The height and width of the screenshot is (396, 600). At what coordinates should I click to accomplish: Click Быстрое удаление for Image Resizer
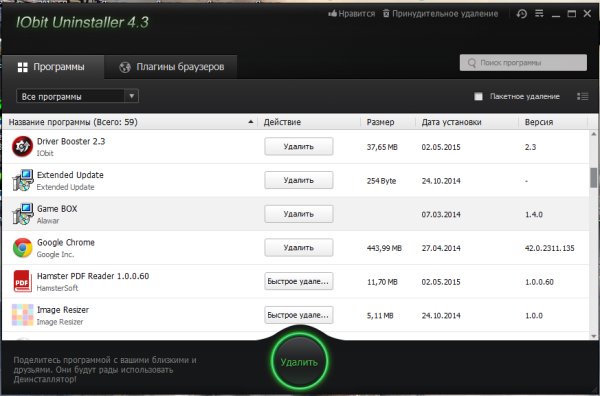[x=298, y=315]
